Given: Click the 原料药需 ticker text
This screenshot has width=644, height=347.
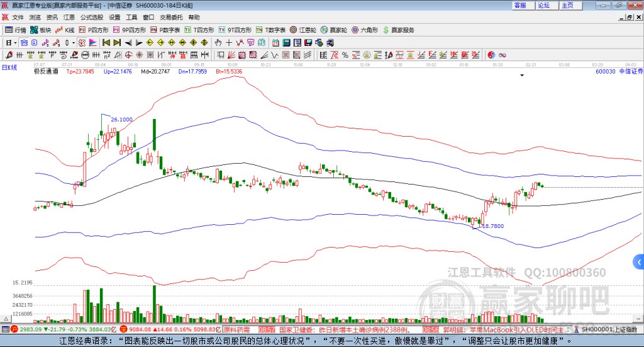Looking at the screenshot, I should click(236, 330).
